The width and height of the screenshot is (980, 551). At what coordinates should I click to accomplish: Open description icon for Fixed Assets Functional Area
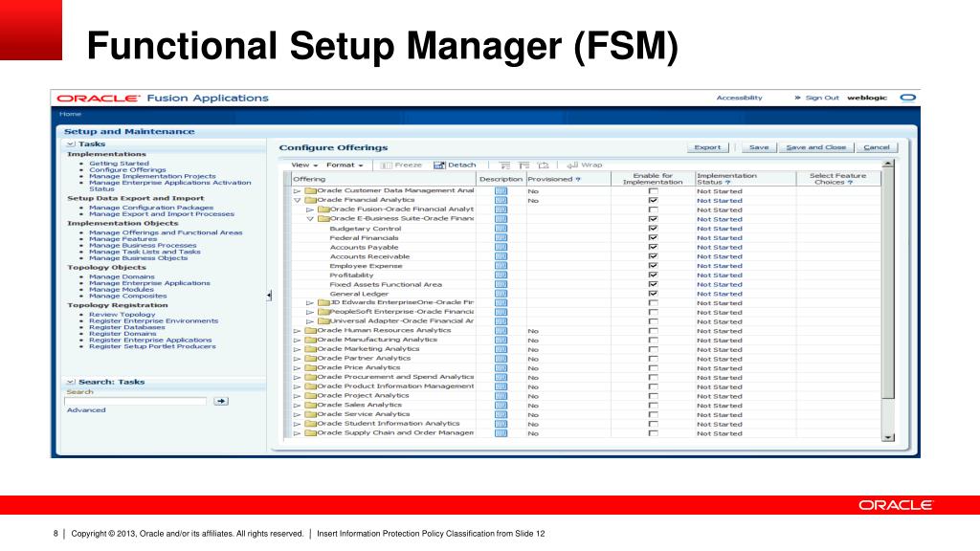point(501,284)
